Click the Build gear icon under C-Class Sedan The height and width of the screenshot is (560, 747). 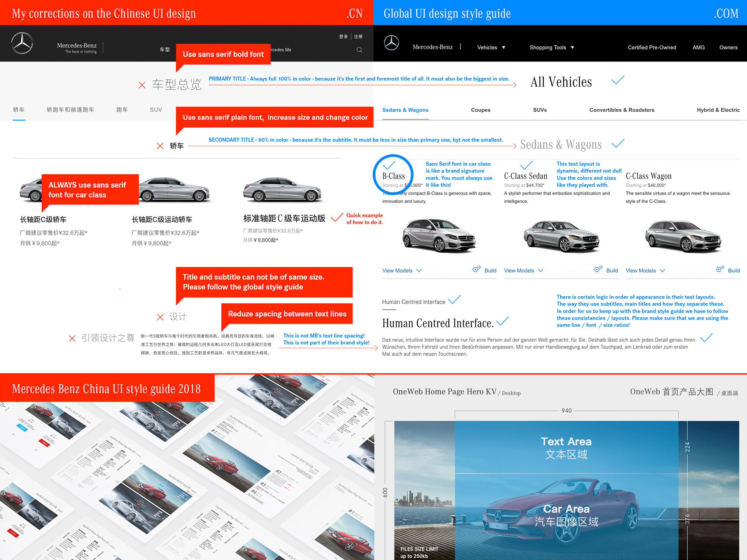point(598,269)
